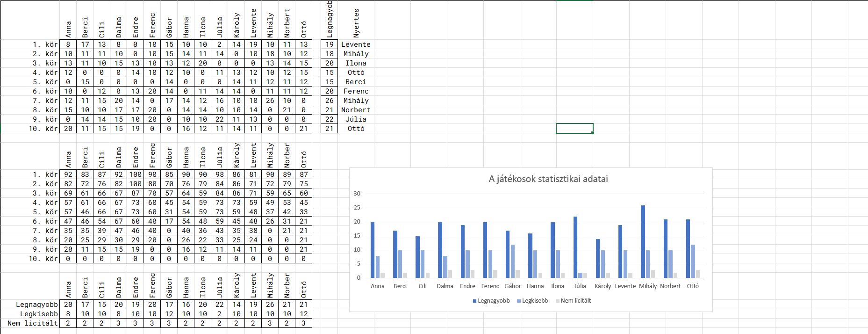Select the 'Nem licitált' legend entry in the chart

575,301
